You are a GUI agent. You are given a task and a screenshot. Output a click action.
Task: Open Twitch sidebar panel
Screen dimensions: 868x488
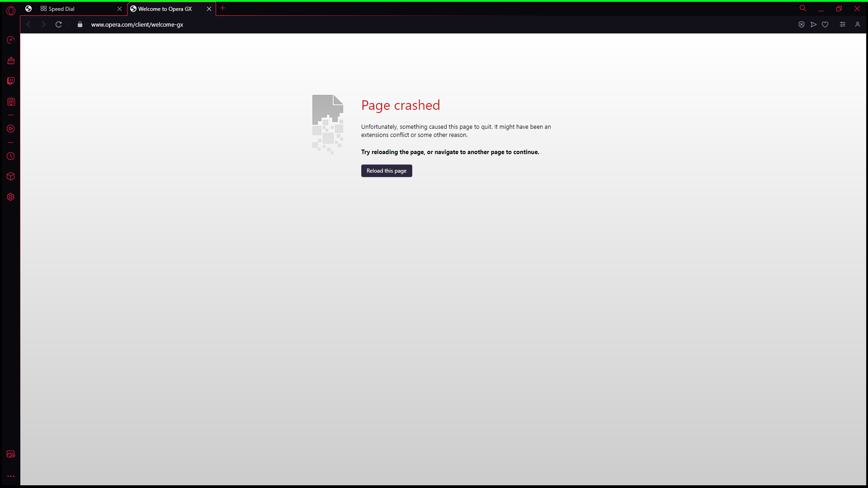(x=11, y=81)
